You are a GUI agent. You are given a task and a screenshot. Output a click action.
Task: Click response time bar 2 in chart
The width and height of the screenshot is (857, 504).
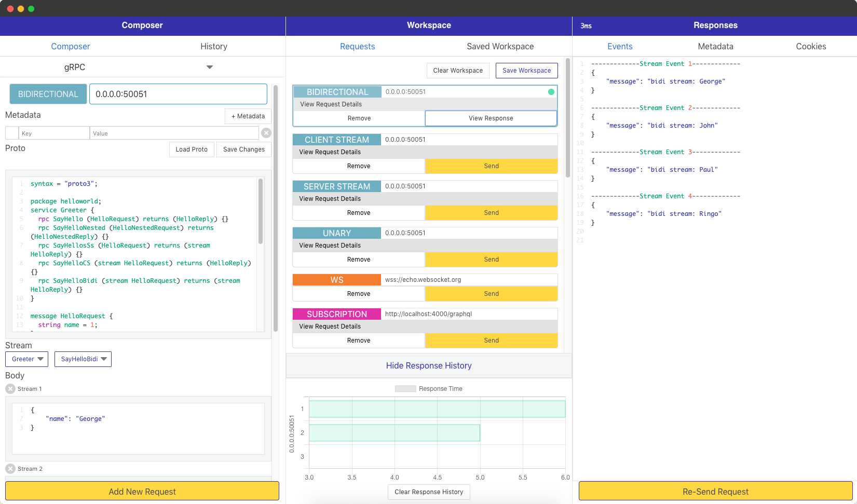point(395,433)
